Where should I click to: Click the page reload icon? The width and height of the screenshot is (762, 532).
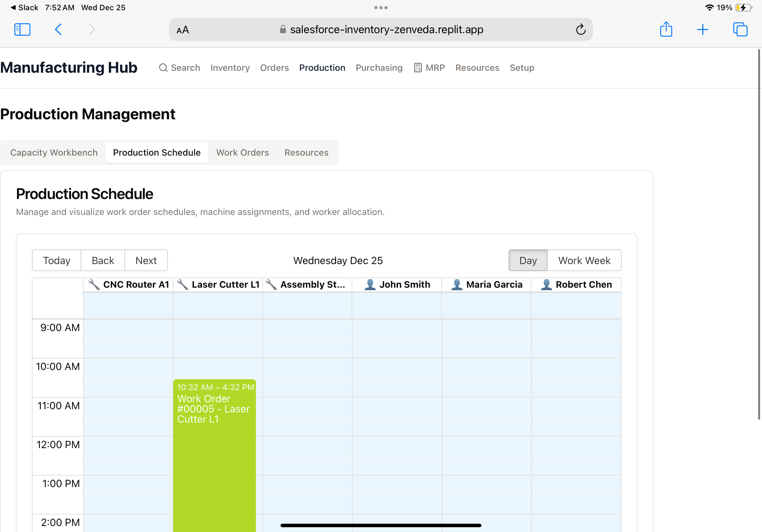click(x=580, y=30)
